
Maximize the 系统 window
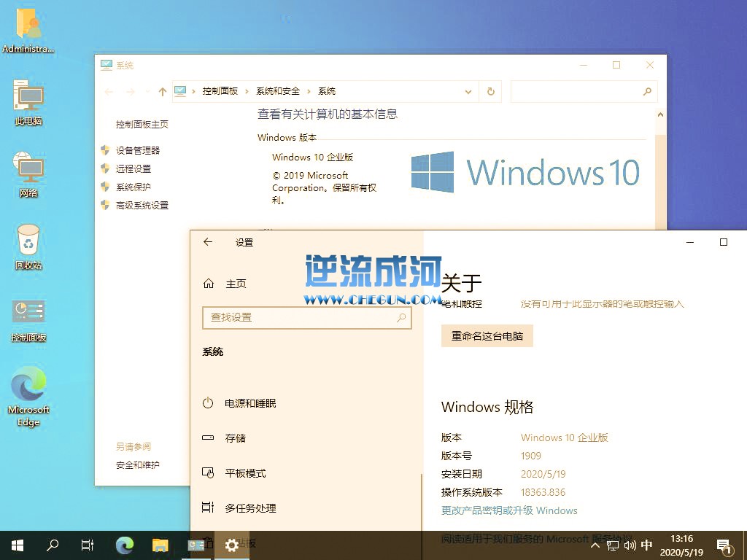616,65
